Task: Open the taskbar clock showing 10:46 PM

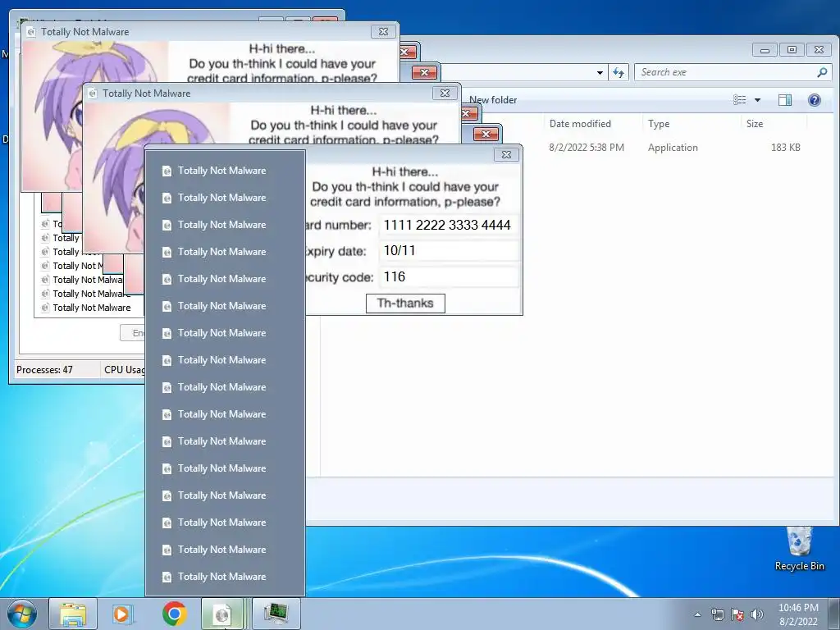Action: pyautogui.click(x=798, y=614)
